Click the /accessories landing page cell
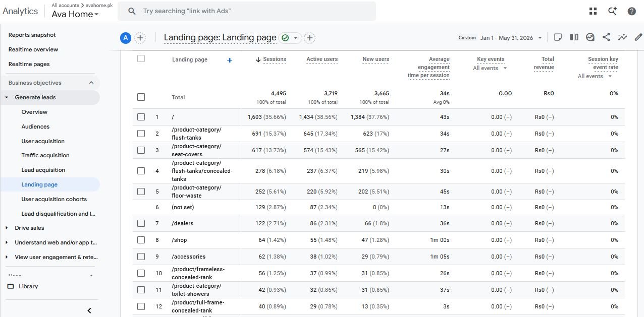644x317 pixels. 188,257
